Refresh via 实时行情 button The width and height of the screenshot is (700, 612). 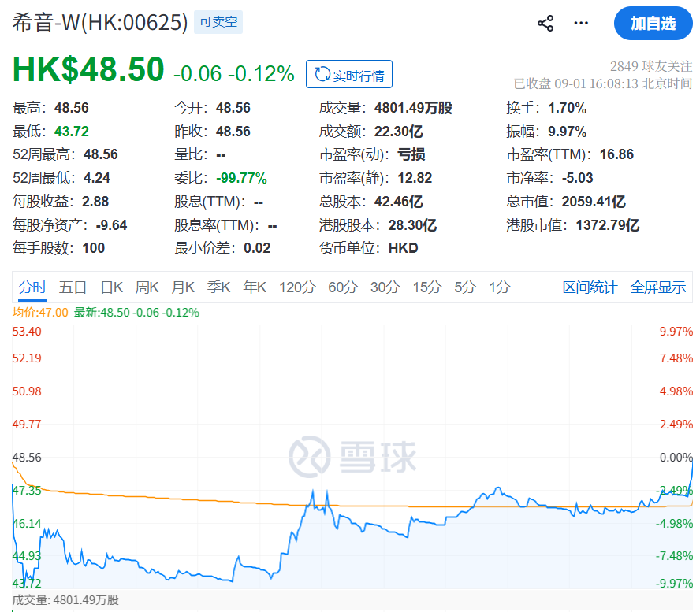pyautogui.click(x=349, y=74)
